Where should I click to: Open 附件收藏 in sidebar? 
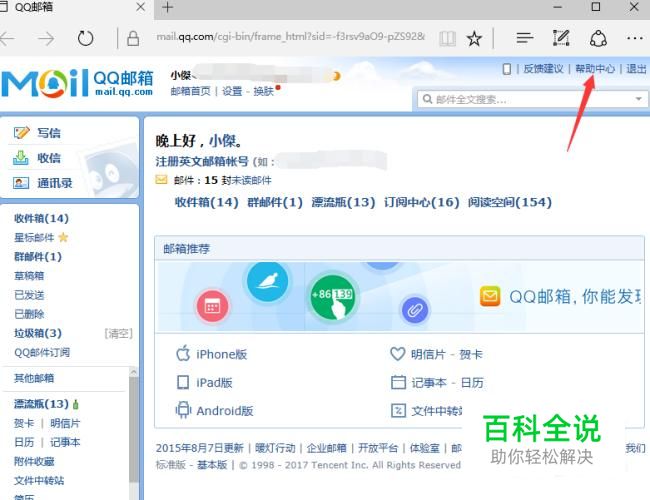point(34,461)
